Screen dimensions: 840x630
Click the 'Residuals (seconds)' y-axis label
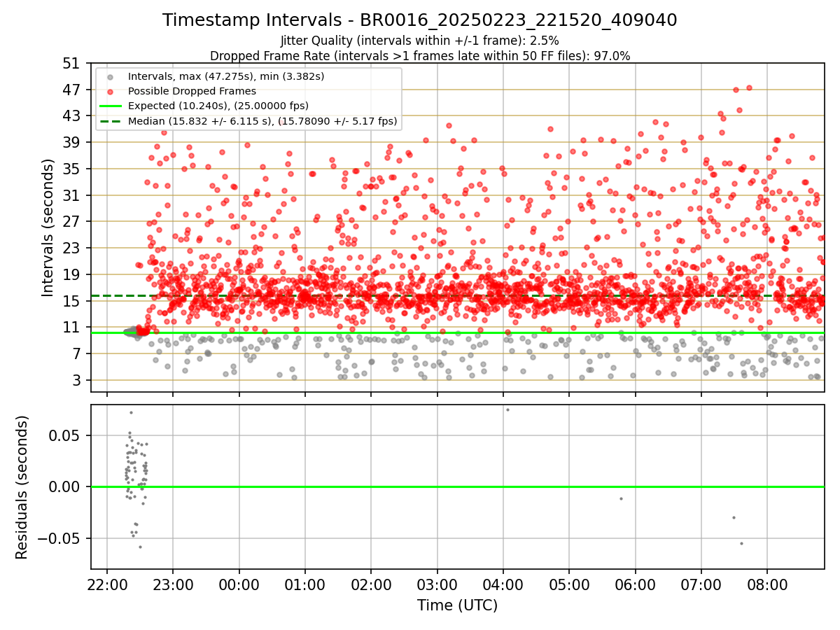pos(22,487)
